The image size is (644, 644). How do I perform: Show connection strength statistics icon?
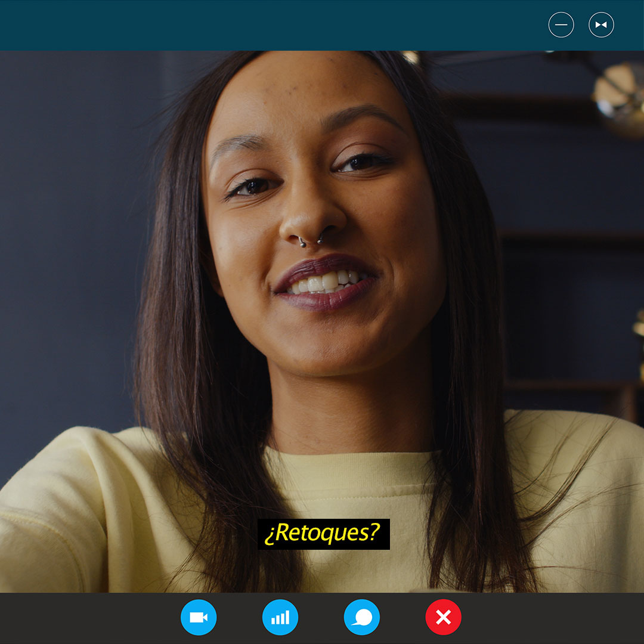[x=280, y=617]
